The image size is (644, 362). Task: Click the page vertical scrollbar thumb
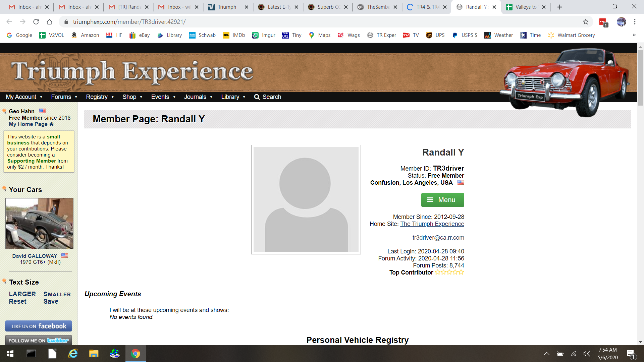[x=640, y=78]
